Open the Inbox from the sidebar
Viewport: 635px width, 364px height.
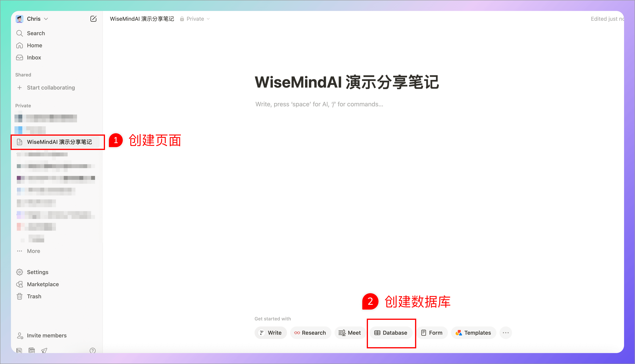(34, 57)
